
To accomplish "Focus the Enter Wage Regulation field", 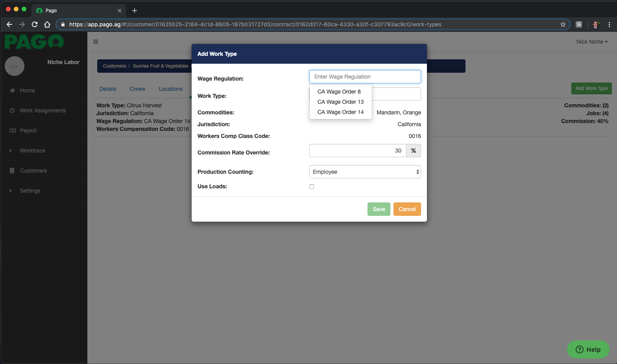I will (365, 77).
